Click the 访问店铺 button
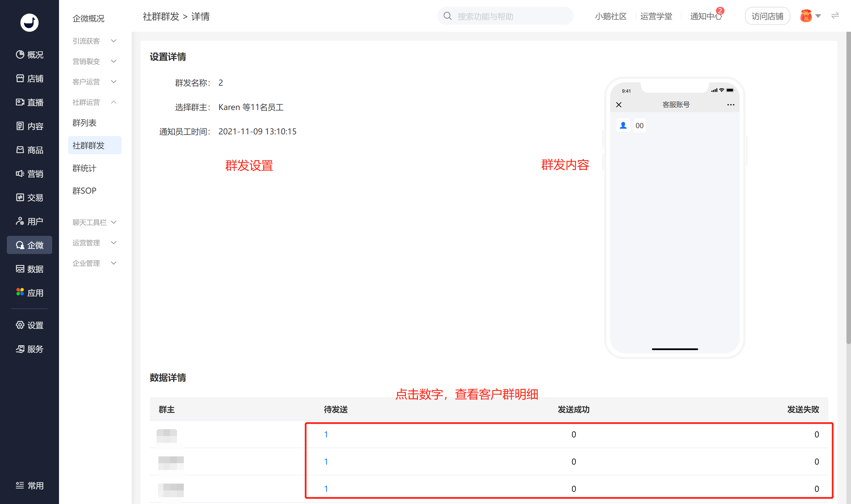The height and width of the screenshot is (504, 851). (x=767, y=16)
